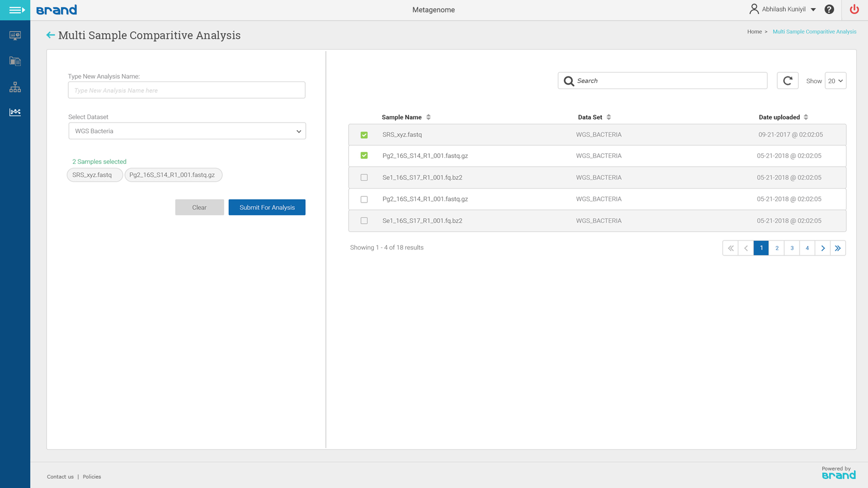The image size is (868, 488).
Task: Sort by Sample Name column
Action: 428,117
